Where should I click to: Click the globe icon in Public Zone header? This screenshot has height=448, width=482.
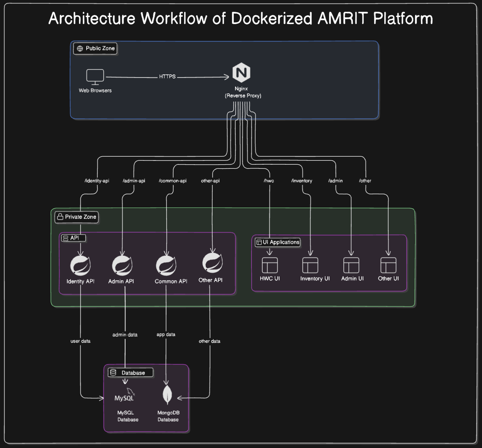pos(80,48)
